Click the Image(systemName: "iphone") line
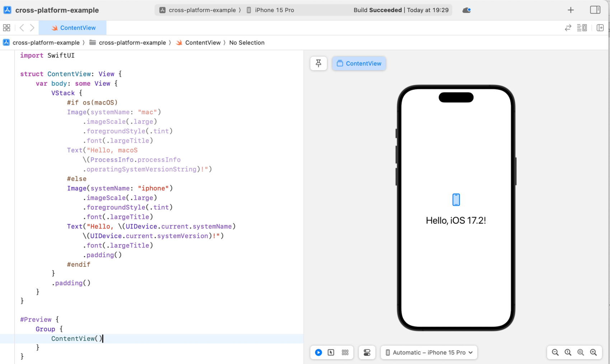The image size is (610, 364). 120,188
